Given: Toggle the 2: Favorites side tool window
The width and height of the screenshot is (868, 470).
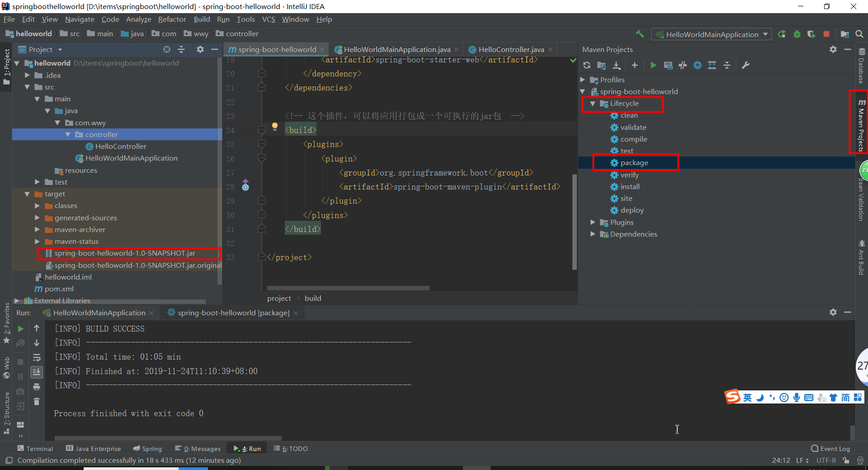Looking at the screenshot, I should pos(6,323).
